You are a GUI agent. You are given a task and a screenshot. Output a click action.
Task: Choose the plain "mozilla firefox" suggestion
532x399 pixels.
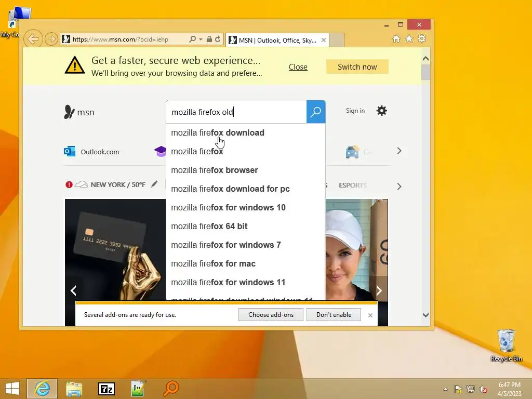coord(245,151)
